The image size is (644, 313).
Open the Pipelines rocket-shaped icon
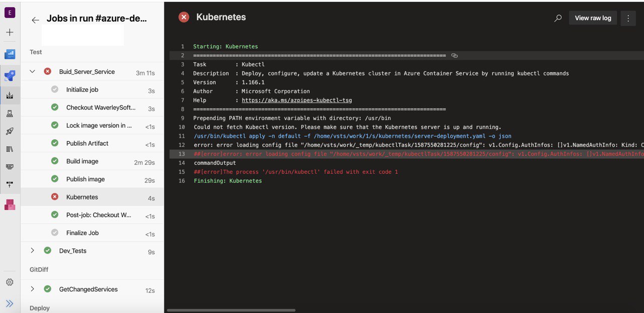click(10, 76)
